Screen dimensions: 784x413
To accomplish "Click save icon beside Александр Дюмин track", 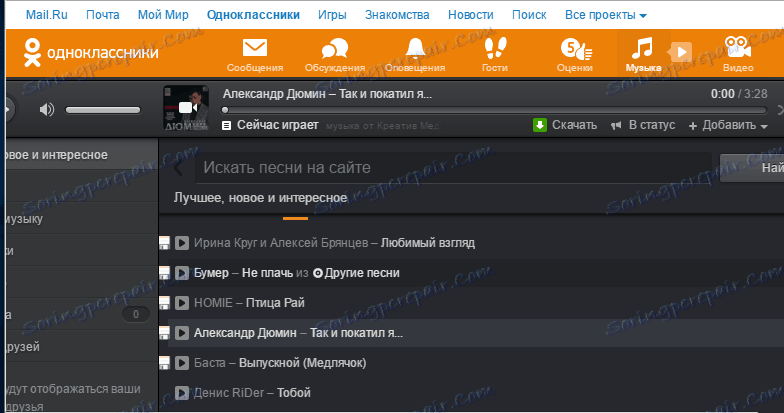I will (164, 333).
